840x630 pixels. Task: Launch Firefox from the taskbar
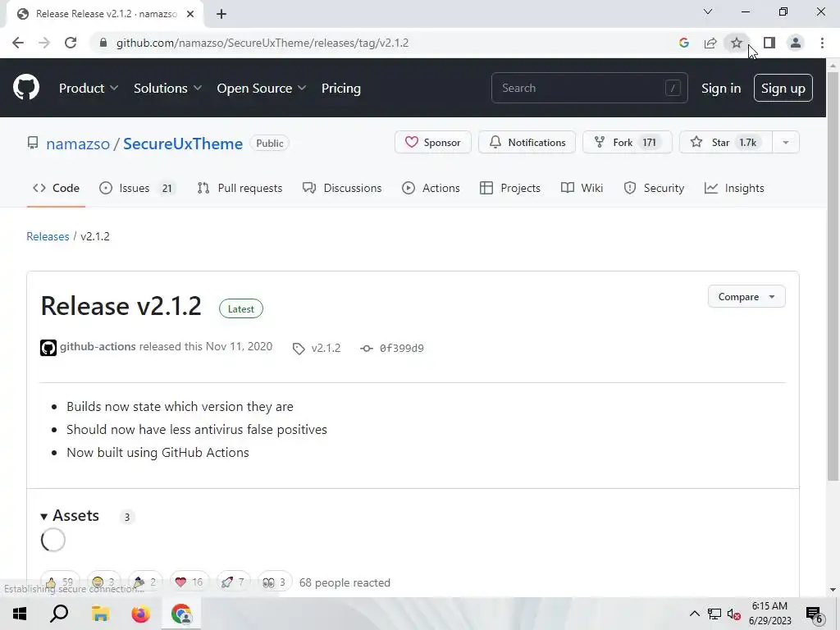[x=141, y=614]
